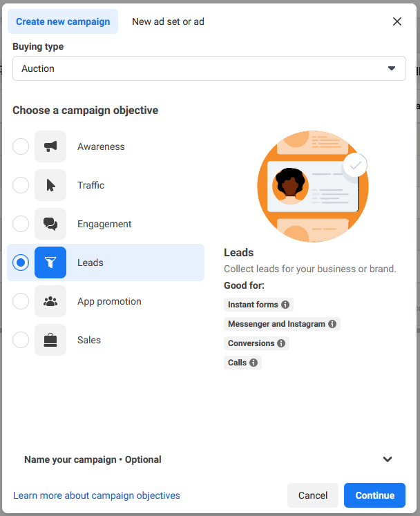Click the Leads illustration image
The width and height of the screenshot is (420, 516).
click(x=313, y=187)
